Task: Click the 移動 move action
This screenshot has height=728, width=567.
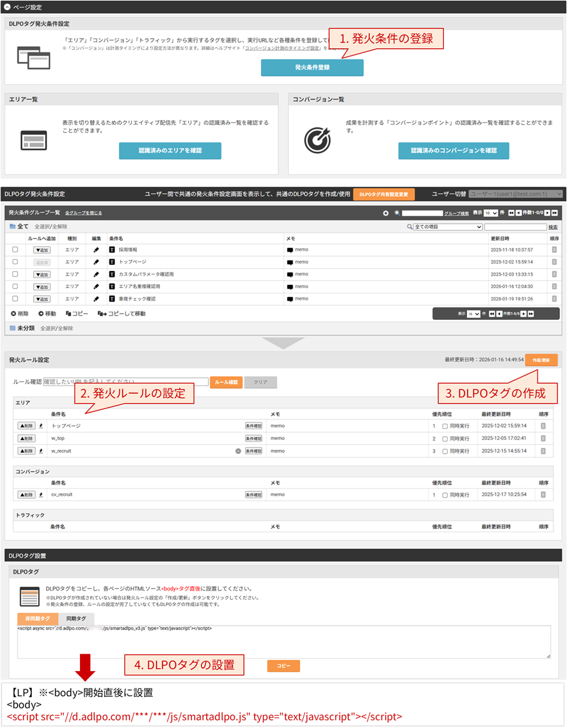Action: click(x=48, y=314)
